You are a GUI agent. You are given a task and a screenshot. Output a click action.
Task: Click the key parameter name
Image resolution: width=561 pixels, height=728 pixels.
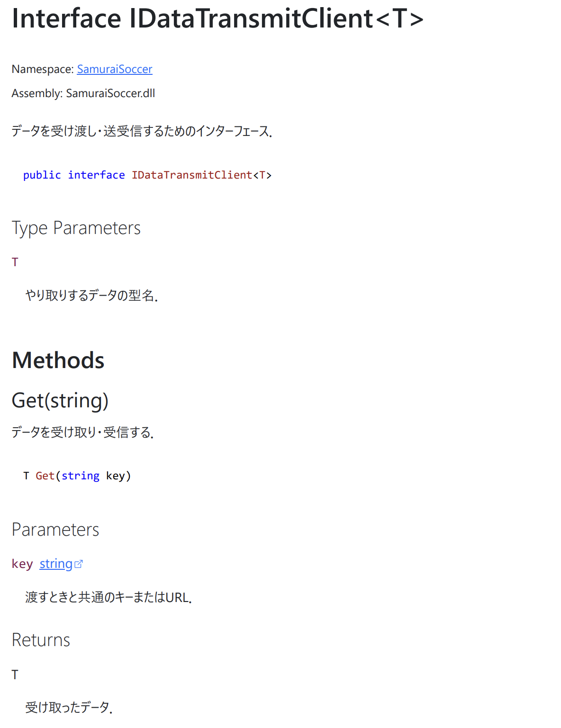coord(22,564)
